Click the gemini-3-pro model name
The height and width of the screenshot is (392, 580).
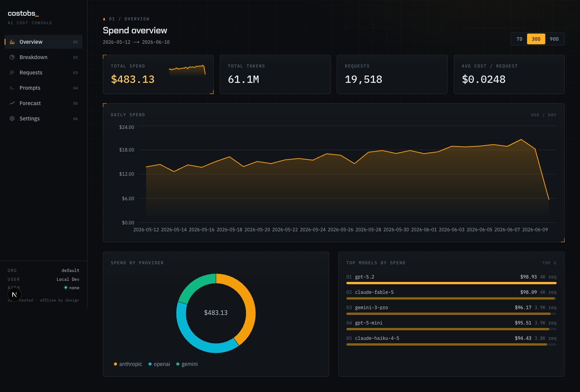coord(371,308)
